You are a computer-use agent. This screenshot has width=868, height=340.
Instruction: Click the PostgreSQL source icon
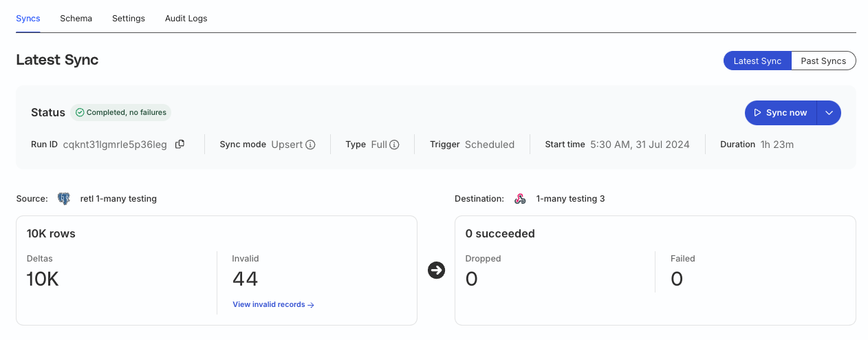(64, 199)
